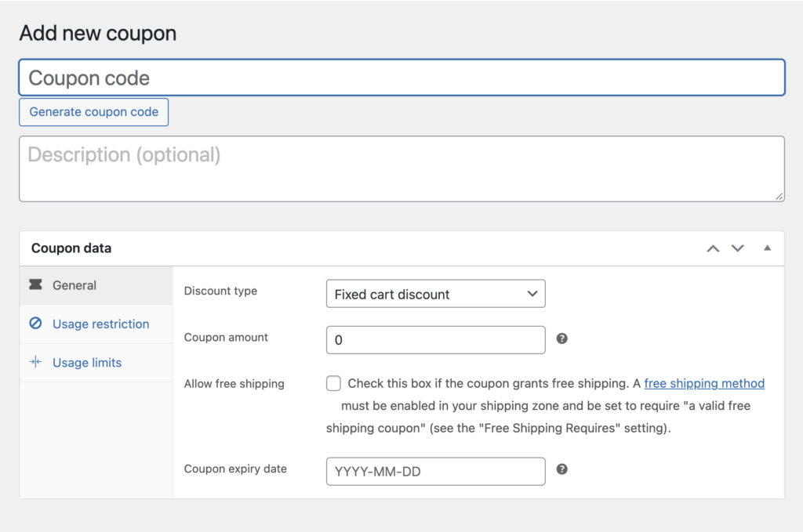Screen dimensions: 803x532
Task: Enable the Allow free shipping checkbox
Action: (x=333, y=382)
